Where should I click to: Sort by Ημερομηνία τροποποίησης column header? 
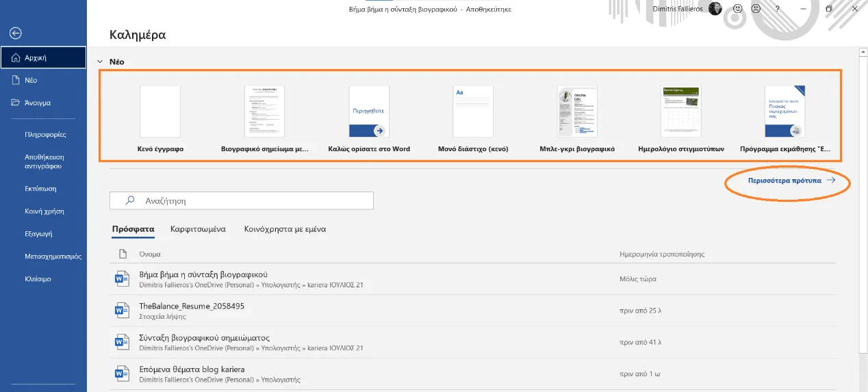tap(662, 254)
